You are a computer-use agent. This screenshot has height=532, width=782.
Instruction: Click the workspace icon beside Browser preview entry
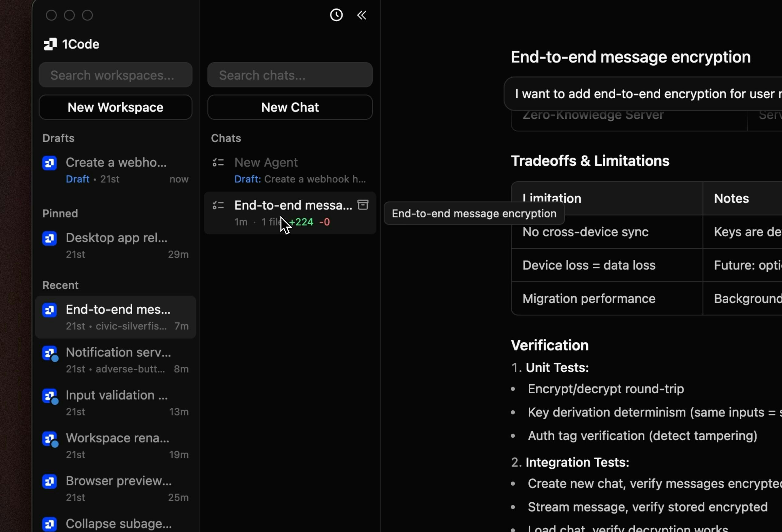click(49, 482)
